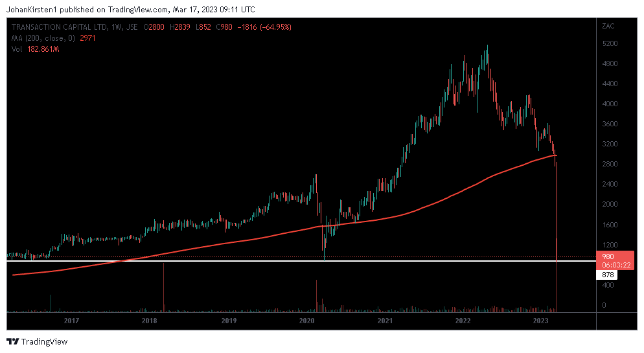
Task: Click the 2018 label on time axis
Action: coord(149,321)
